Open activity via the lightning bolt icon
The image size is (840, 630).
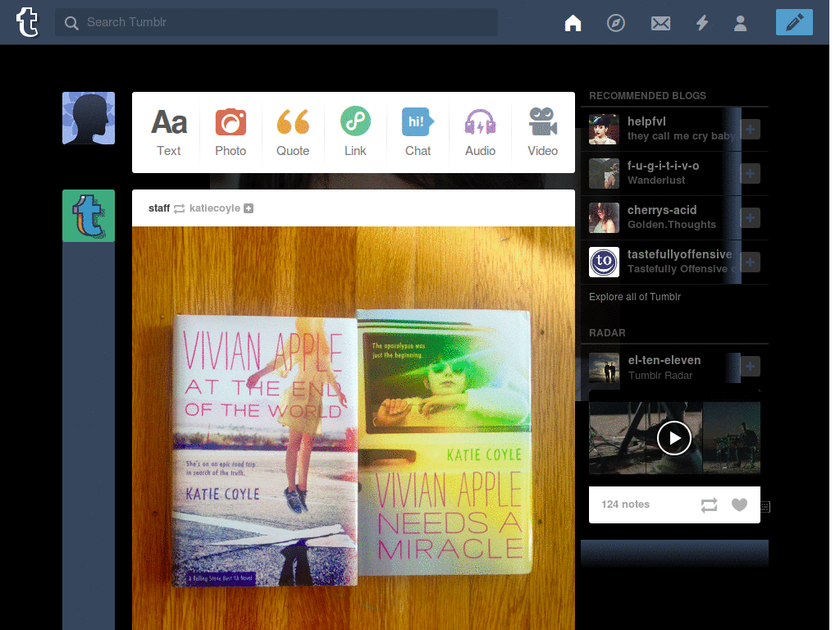tap(702, 23)
